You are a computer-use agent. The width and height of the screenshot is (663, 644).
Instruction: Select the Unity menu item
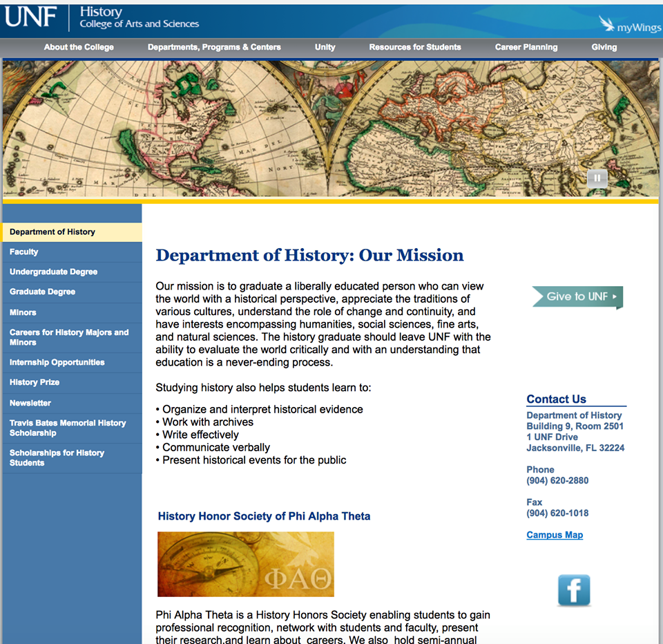pos(325,47)
